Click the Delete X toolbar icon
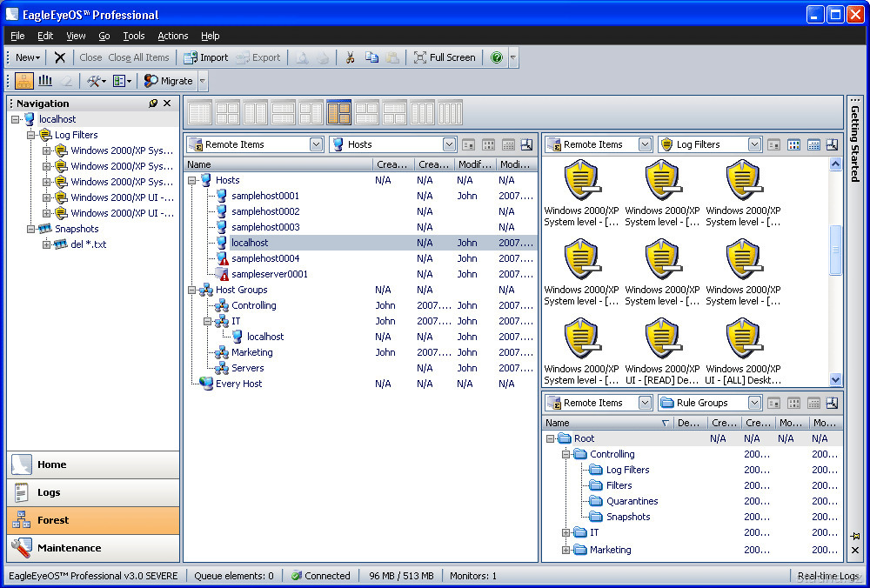 (x=60, y=57)
